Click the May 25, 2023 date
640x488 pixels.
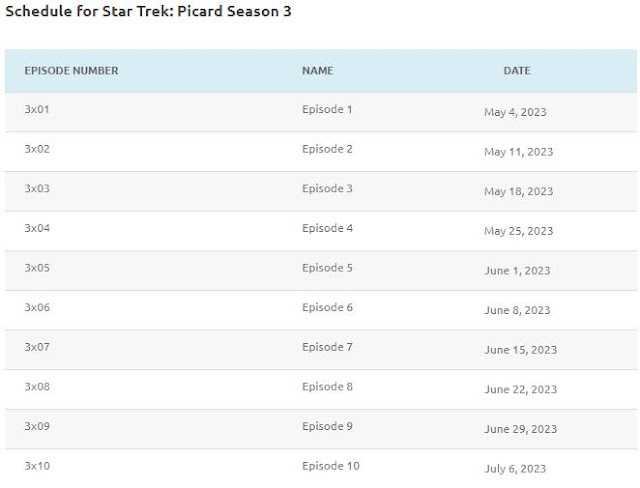pos(518,231)
